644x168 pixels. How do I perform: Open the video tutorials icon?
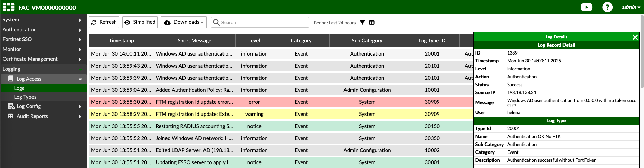(x=586, y=7)
